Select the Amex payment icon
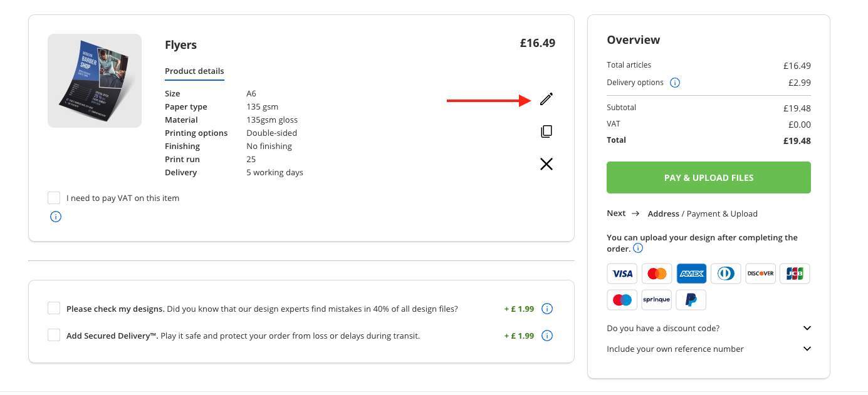The image size is (868, 395). 691,274
